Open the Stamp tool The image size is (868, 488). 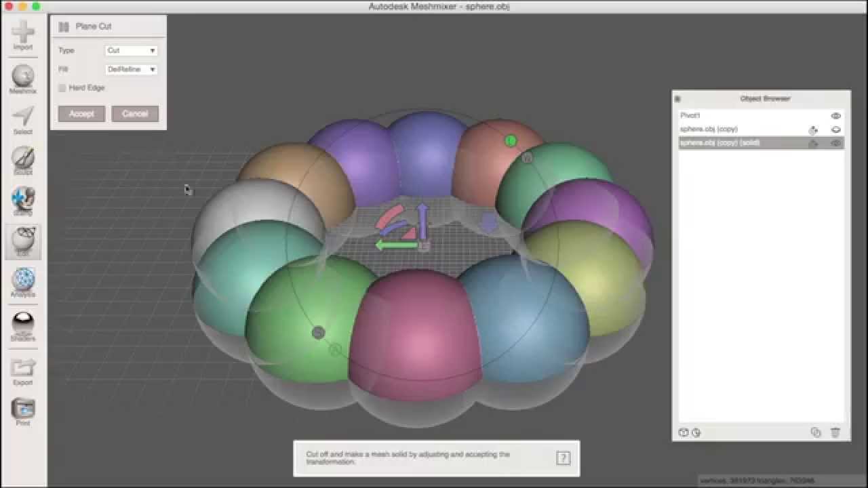(23, 201)
